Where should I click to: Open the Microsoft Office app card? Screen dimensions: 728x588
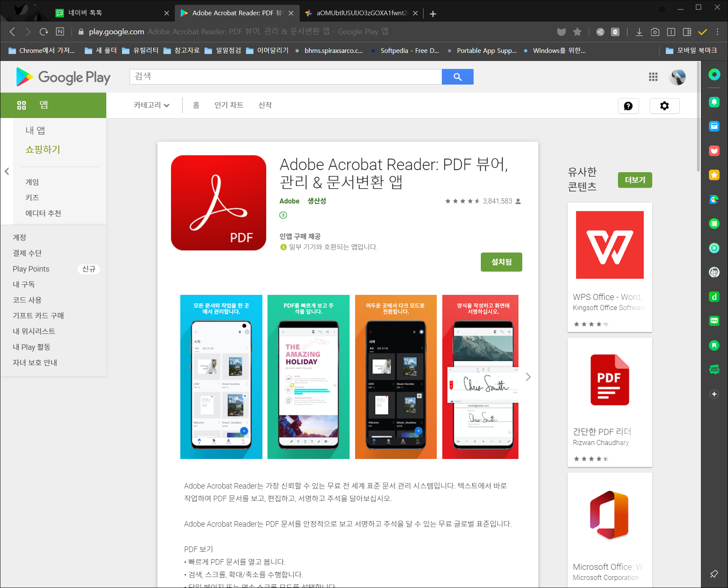(609, 530)
